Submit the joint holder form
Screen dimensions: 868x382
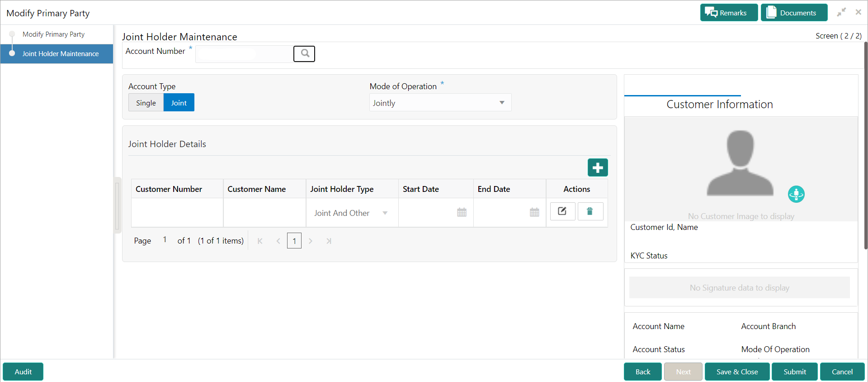click(x=795, y=372)
